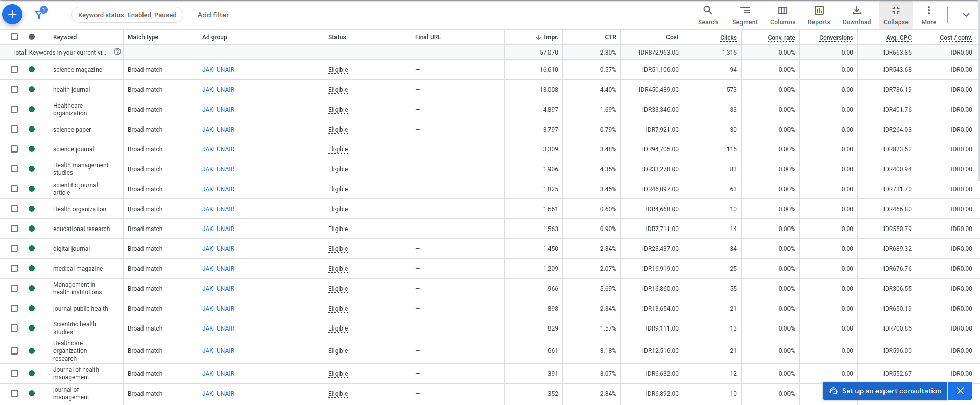Open status dot for educational research
The height and width of the screenshot is (405, 980).
point(32,229)
